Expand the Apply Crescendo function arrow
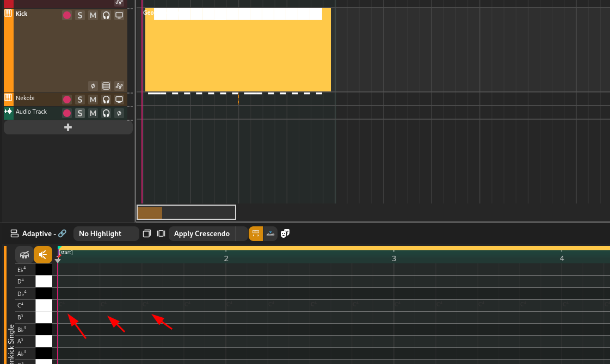The image size is (610, 364). (x=241, y=234)
